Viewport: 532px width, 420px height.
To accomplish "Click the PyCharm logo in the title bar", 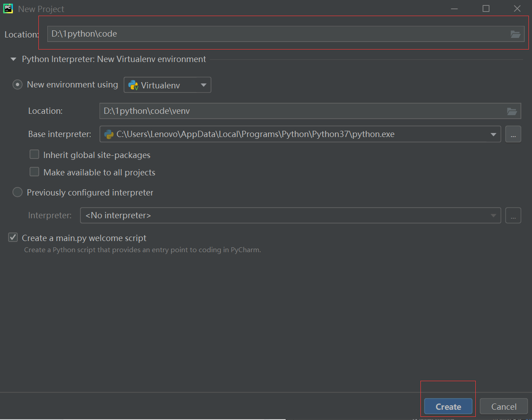I will coord(8,8).
